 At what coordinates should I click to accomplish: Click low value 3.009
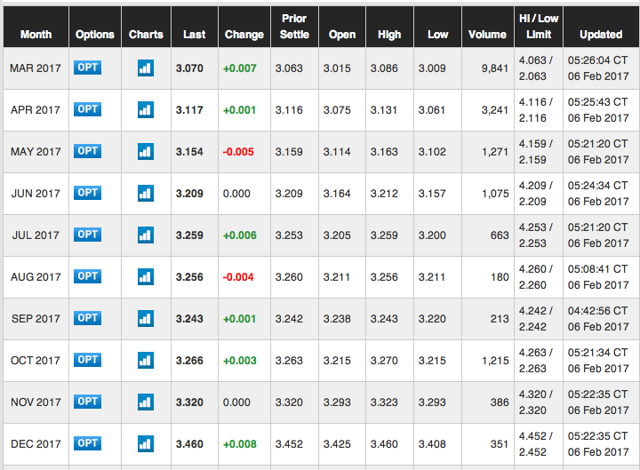432,68
